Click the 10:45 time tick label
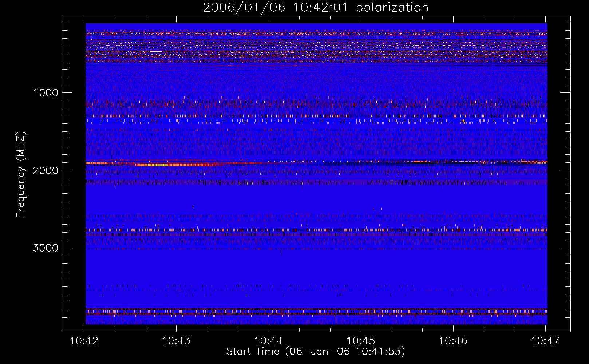Screen dimensions: 589x364 (x=361, y=341)
